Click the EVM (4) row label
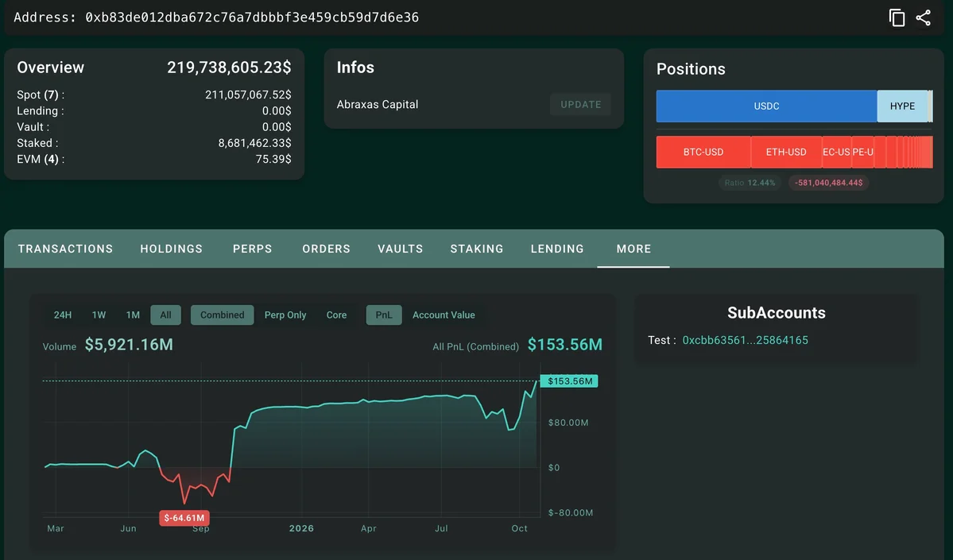 pyautogui.click(x=41, y=159)
